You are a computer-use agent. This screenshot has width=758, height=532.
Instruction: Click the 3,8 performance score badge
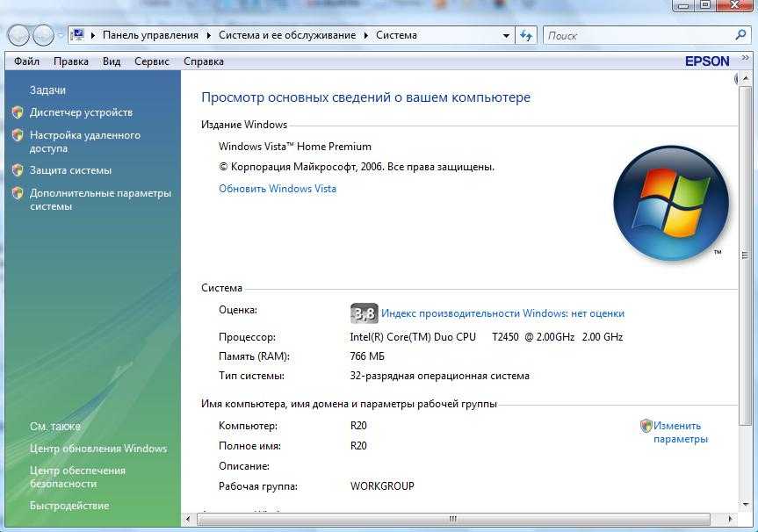point(364,313)
